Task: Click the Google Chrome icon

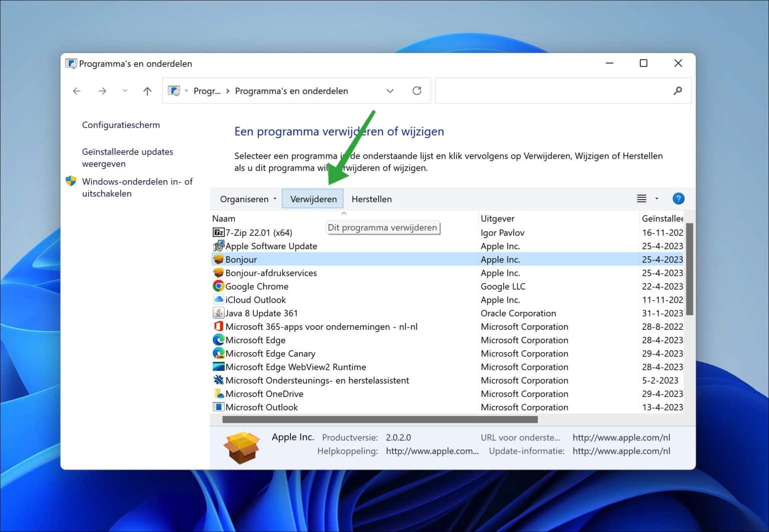Action: [x=218, y=286]
